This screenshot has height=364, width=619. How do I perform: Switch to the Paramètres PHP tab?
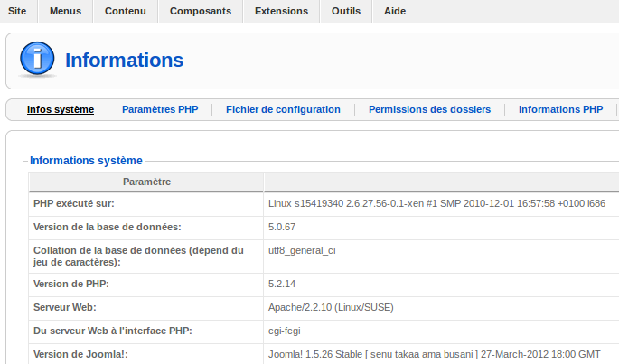pos(160,109)
